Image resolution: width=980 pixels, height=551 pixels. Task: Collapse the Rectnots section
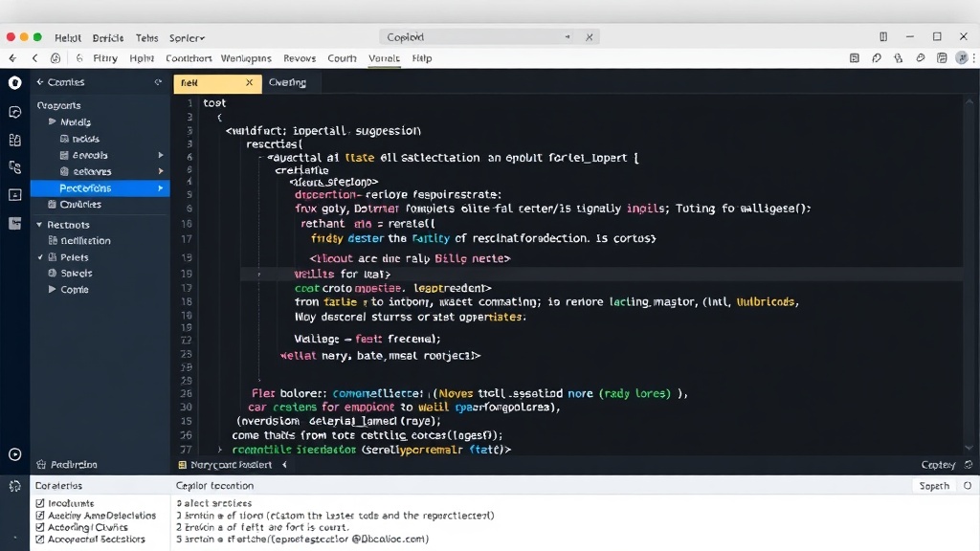(39, 224)
